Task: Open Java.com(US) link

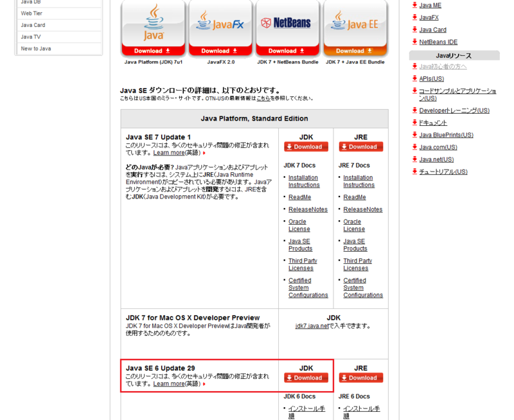Action: point(438,147)
